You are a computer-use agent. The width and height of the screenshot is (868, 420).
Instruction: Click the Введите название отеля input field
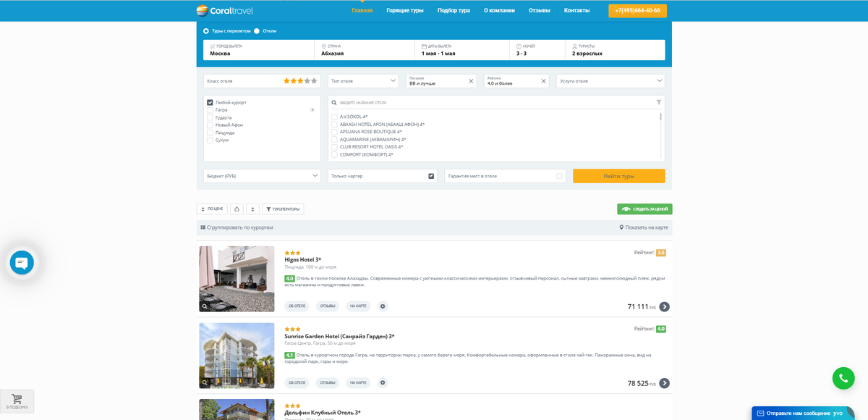click(434, 102)
